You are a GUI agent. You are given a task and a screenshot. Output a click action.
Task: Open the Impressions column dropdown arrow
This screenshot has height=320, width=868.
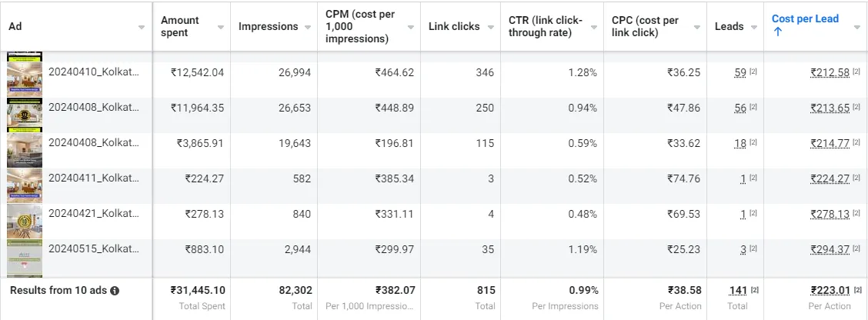[307, 27]
